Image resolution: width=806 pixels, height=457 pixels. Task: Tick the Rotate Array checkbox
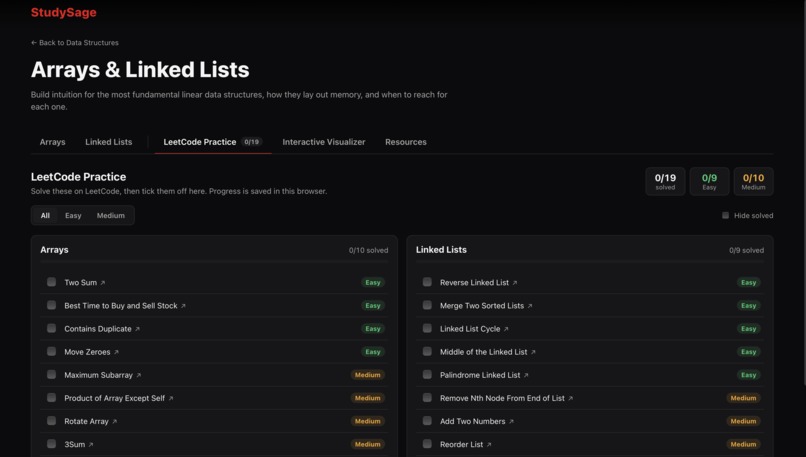point(51,421)
